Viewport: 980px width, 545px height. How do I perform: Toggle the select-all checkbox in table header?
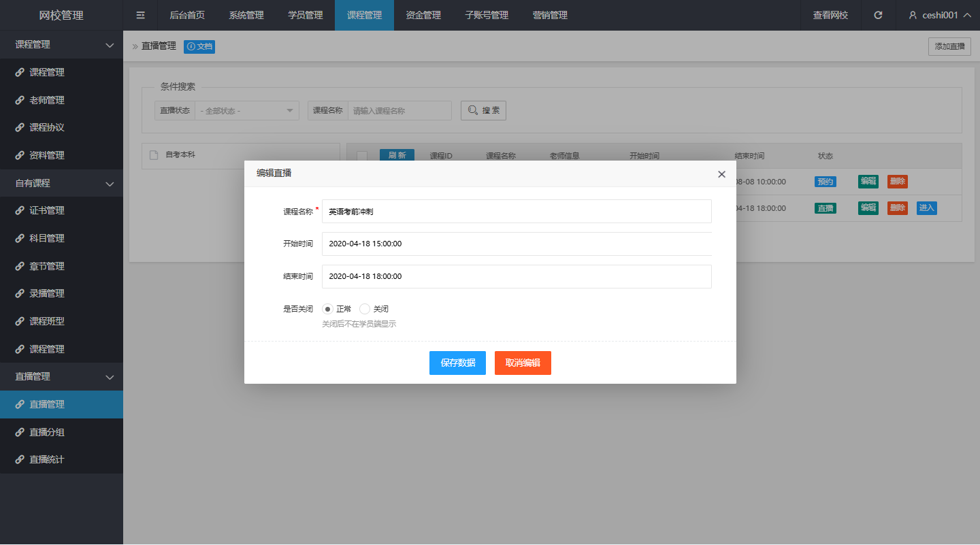362,156
